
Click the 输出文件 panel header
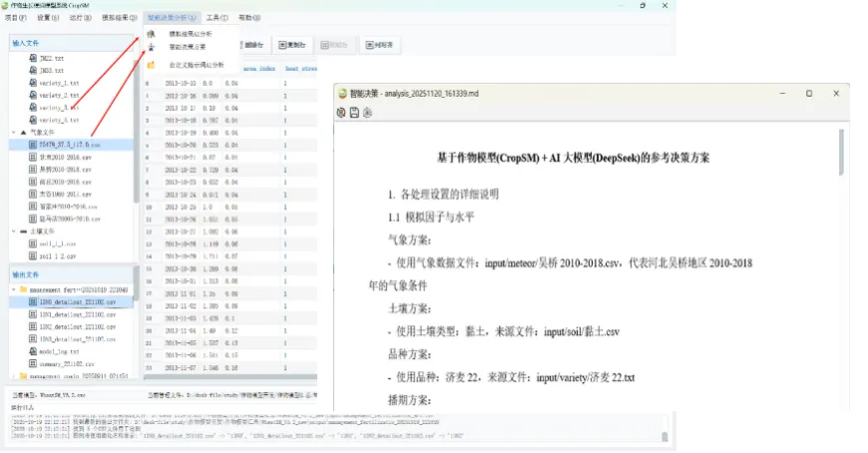click(x=72, y=274)
